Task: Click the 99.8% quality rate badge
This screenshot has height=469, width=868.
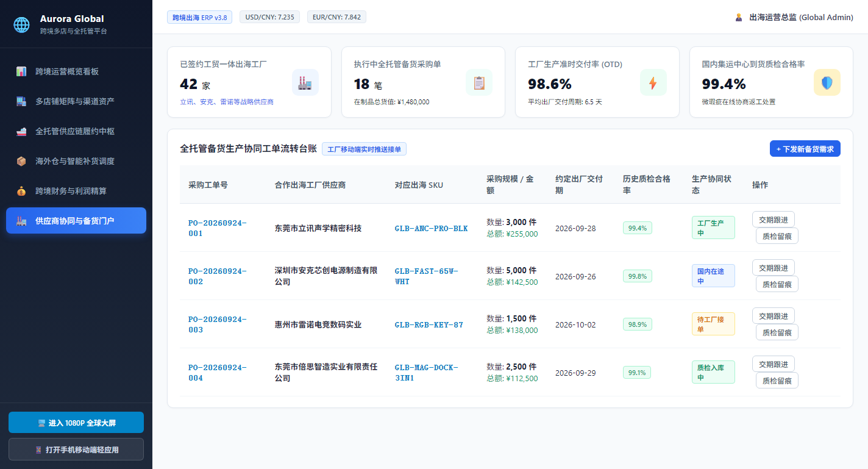Action: tap(638, 276)
